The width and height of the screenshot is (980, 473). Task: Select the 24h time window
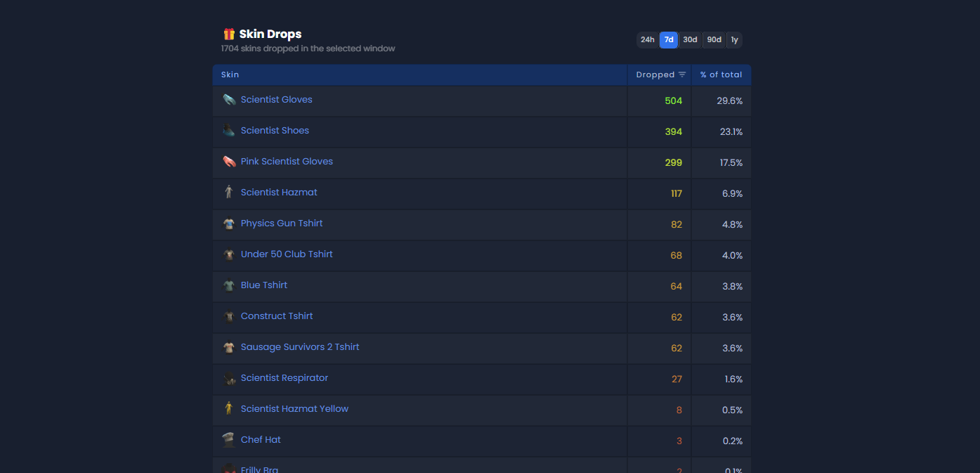coord(648,40)
